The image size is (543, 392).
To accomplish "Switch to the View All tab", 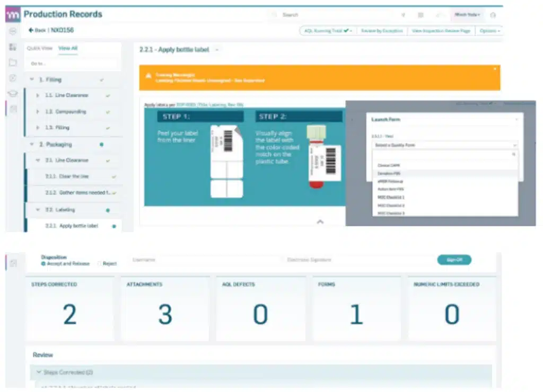I will (x=68, y=48).
